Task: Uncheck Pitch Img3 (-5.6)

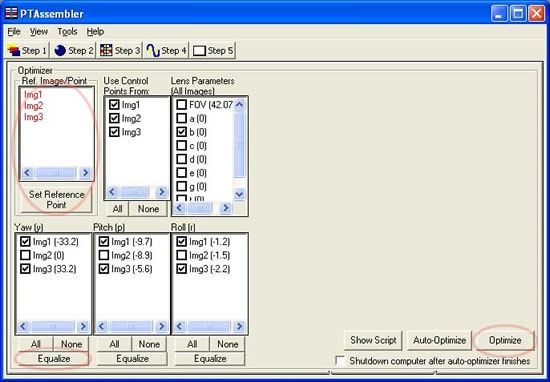Action: coord(103,269)
